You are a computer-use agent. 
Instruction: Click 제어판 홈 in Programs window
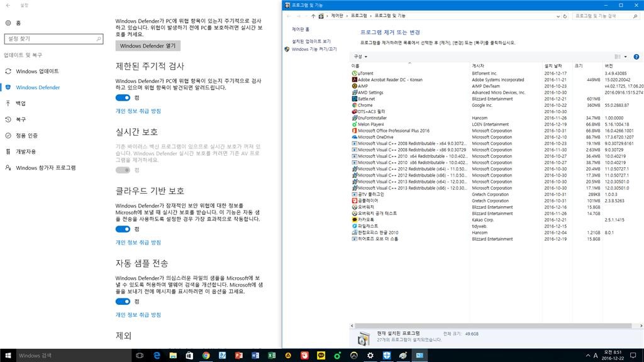pyautogui.click(x=301, y=30)
